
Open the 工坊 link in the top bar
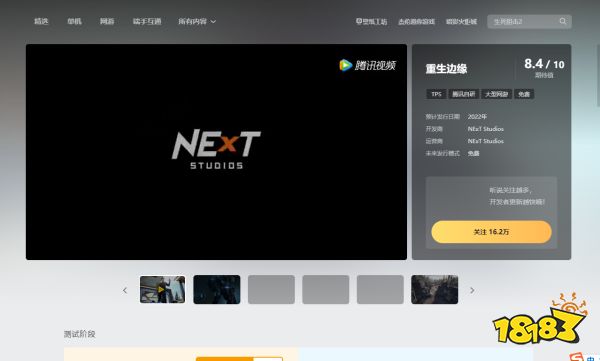(371, 22)
